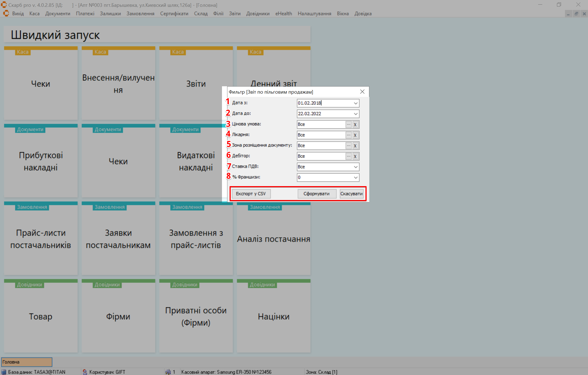Viewport: 588px width, 375px height.
Task: Open the Довідники menu
Action: tap(258, 14)
